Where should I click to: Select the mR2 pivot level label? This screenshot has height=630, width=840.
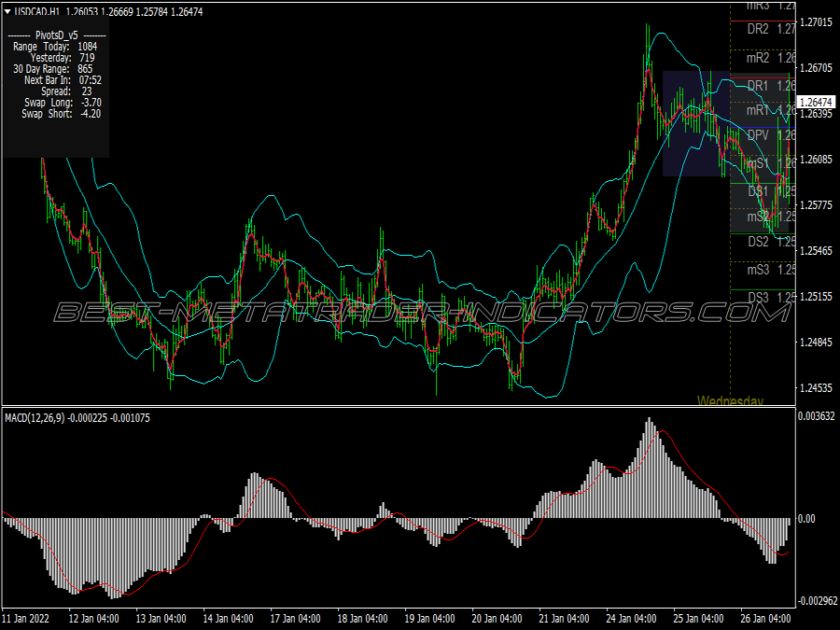758,58
